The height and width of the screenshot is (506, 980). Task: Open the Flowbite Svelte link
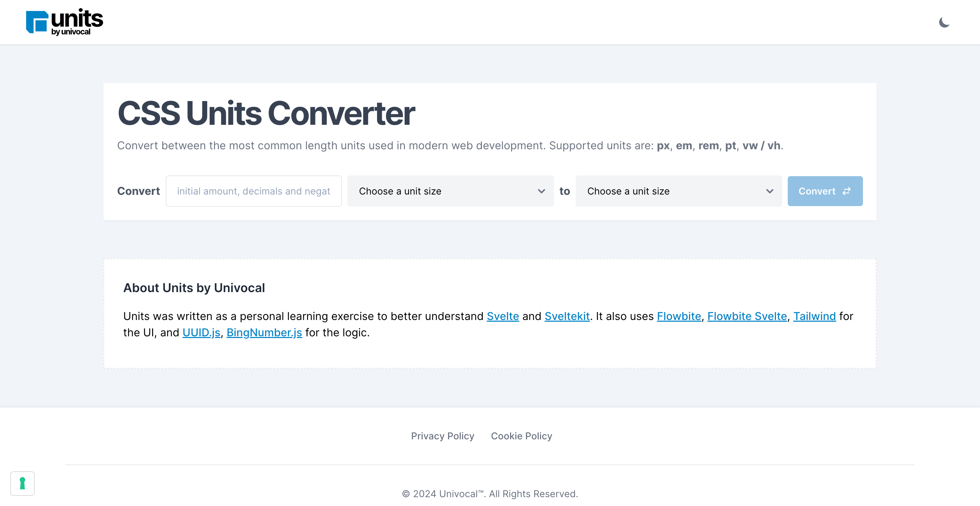tap(747, 316)
